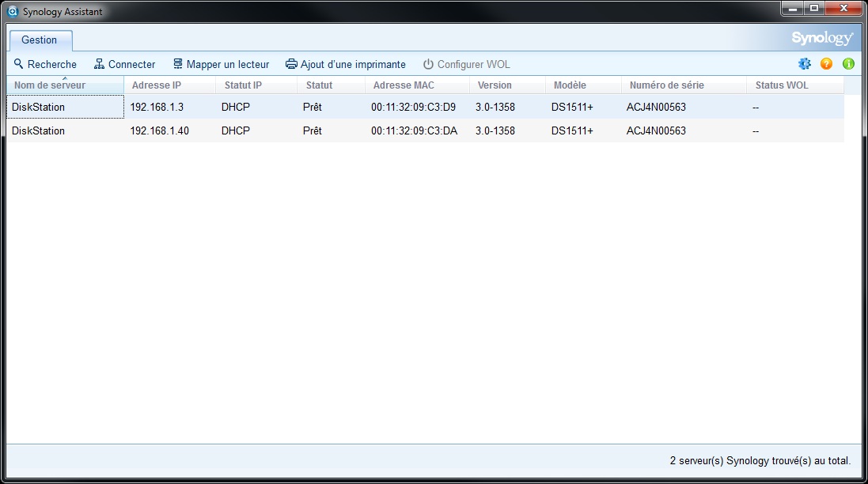
Task: Sort by Statut IP column header
Action: coord(256,85)
